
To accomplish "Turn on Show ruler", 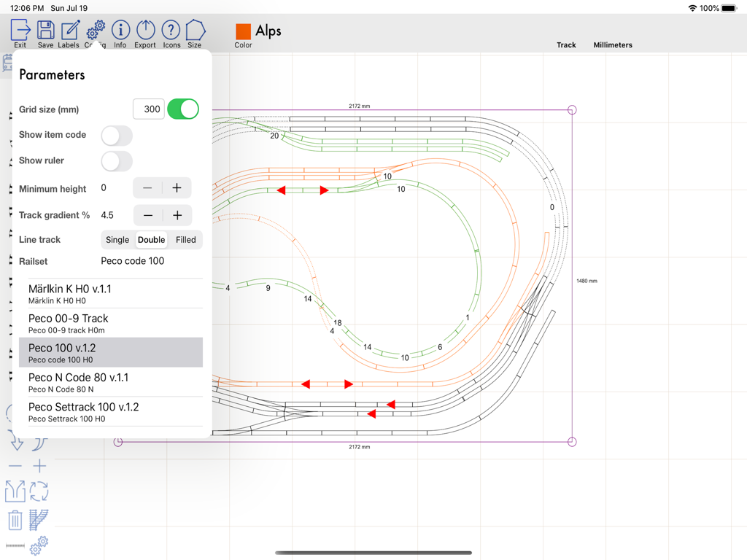I will coord(116,161).
